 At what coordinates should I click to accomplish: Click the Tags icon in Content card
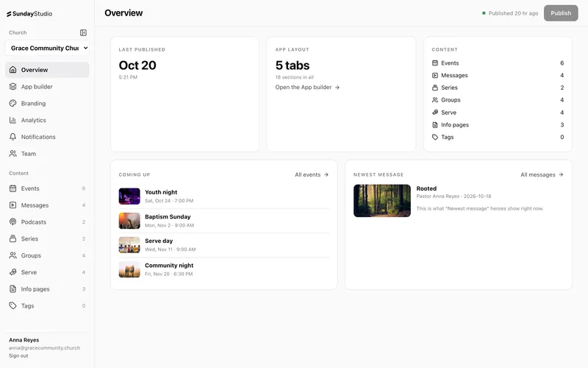pyautogui.click(x=435, y=137)
